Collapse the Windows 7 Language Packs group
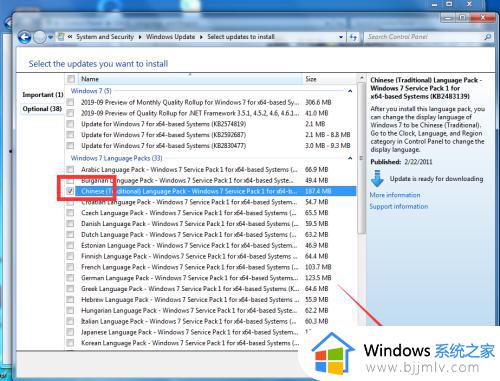 pos(350,158)
